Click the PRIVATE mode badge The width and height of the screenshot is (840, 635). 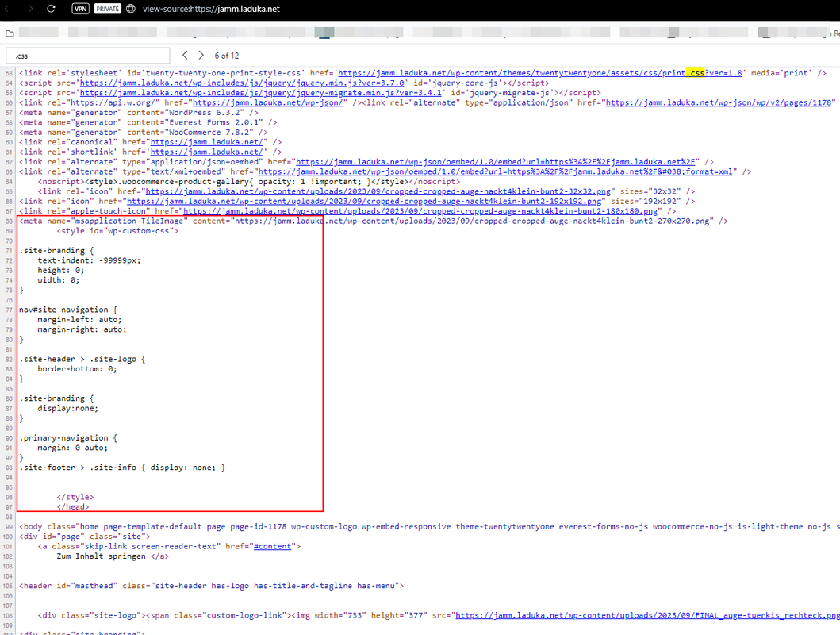coord(107,9)
